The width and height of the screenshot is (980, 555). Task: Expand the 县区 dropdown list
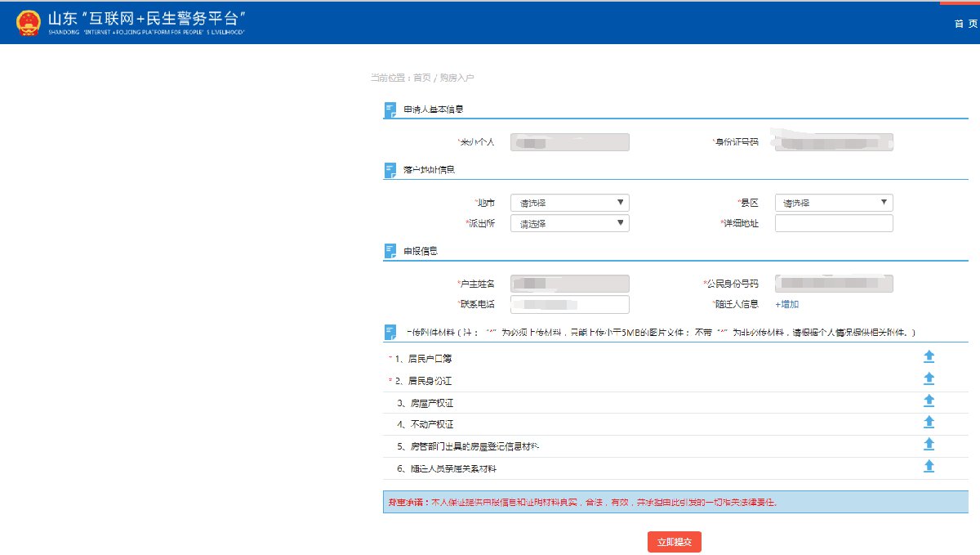click(x=833, y=203)
